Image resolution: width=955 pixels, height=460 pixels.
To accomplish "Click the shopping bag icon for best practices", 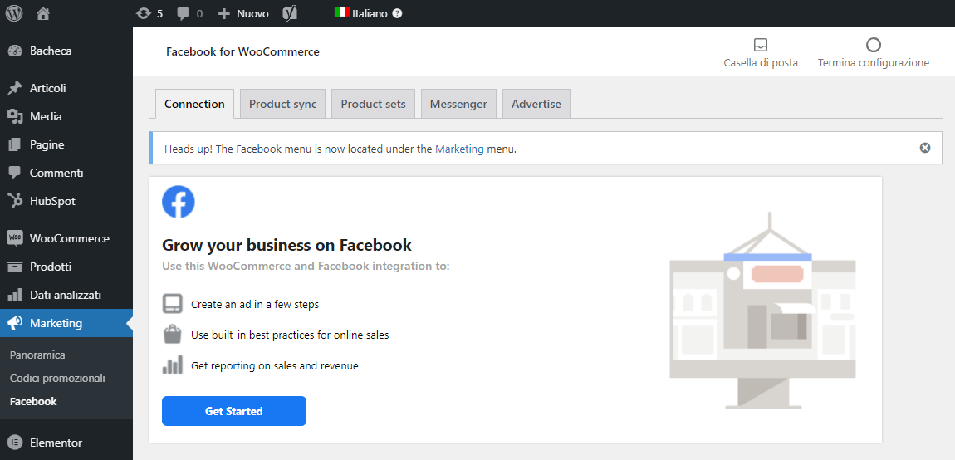I will tap(172, 334).
